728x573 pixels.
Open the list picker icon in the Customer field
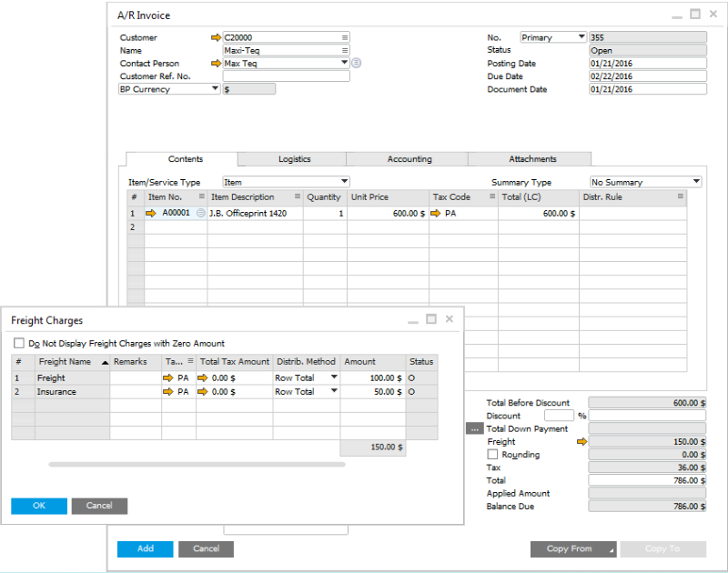click(345, 38)
